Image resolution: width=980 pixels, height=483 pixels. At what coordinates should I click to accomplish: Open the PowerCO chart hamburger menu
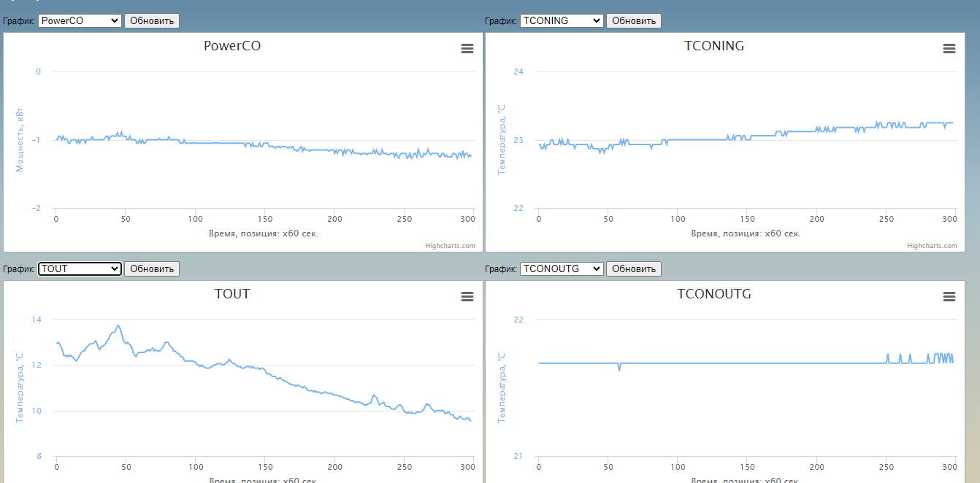pyautogui.click(x=467, y=49)
